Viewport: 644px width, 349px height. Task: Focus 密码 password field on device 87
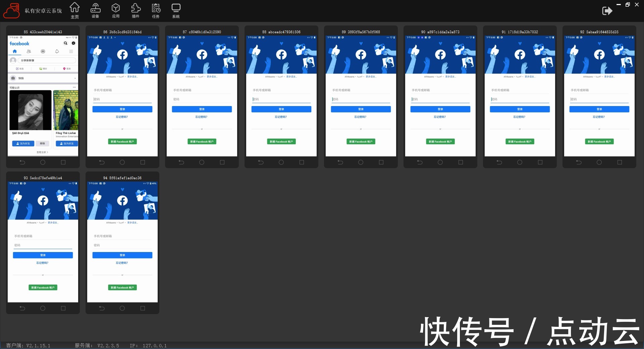click(x=202, y=99)
